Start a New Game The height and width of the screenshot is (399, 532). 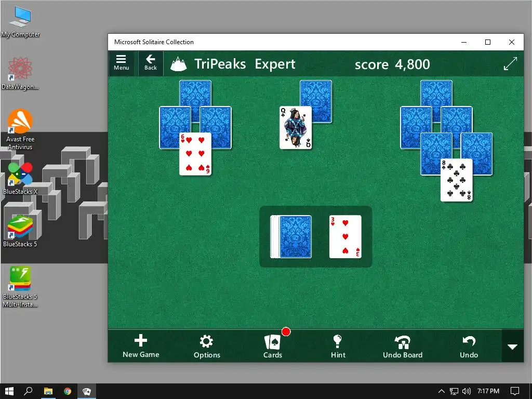tap(141, 346)
